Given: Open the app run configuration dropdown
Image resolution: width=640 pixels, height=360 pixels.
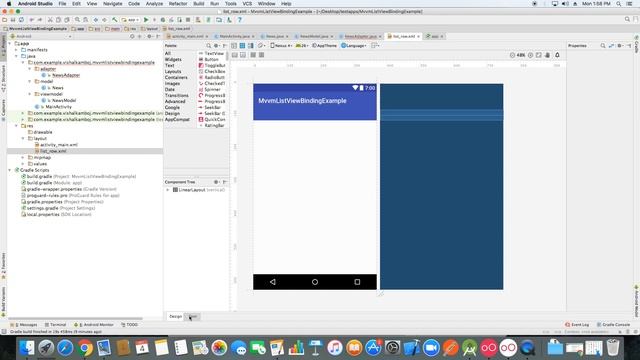Looking at the screenshot, I should [x=130, y=20].
